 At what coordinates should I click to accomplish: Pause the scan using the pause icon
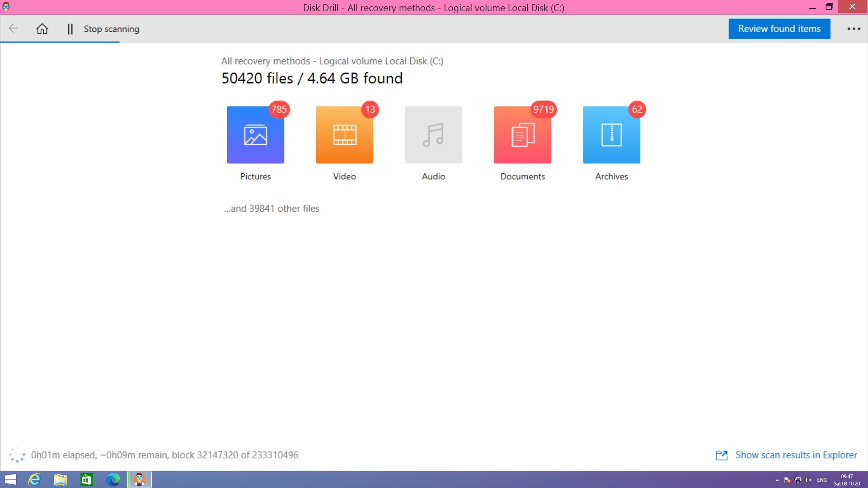pos(70,29)
